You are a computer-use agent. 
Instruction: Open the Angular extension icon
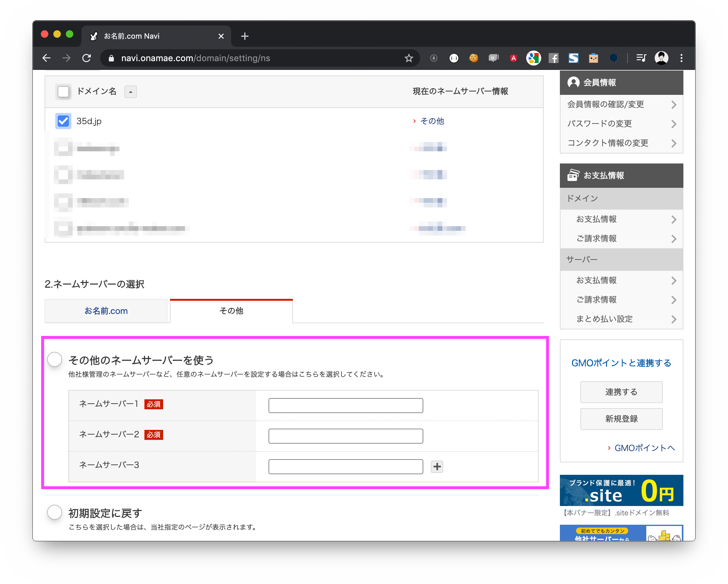coord(513,58)
